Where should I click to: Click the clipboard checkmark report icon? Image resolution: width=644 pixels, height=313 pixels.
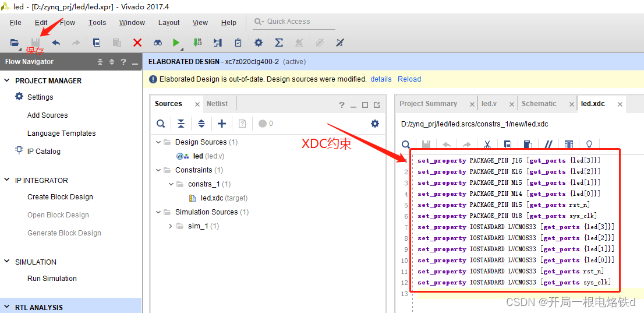click(x=238, y=43)
